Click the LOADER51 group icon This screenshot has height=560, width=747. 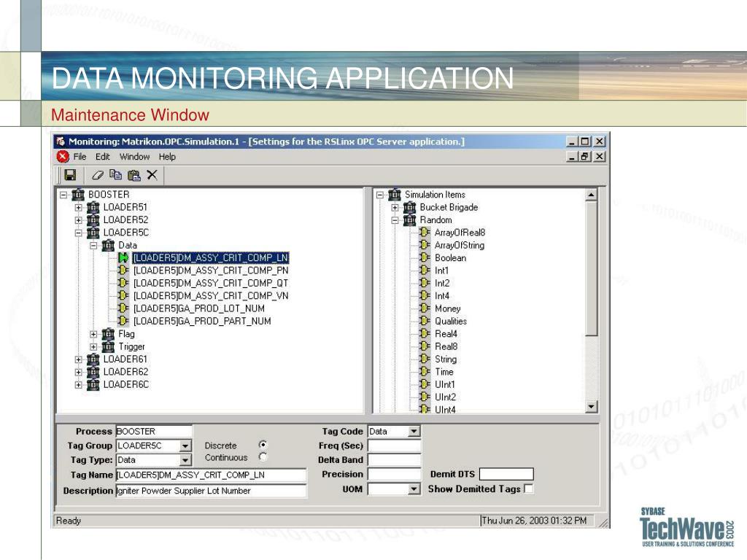pos(93,207)
